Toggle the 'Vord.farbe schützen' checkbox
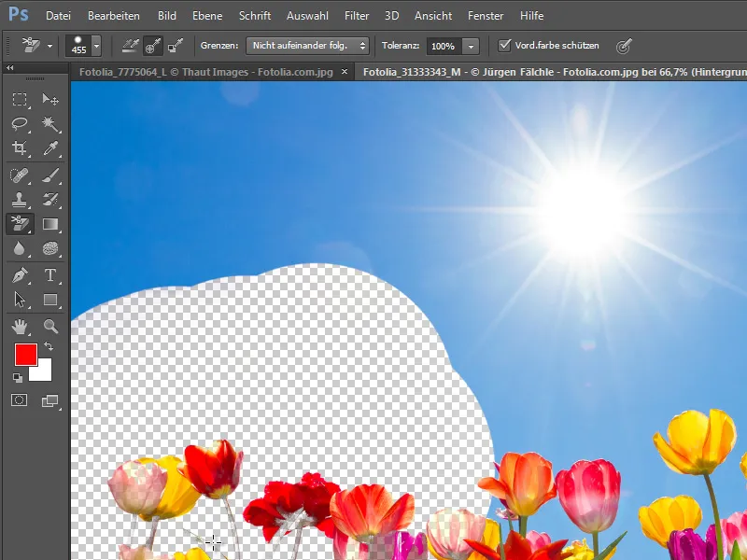This screenshot has height=560, width=747. [505, 45]
